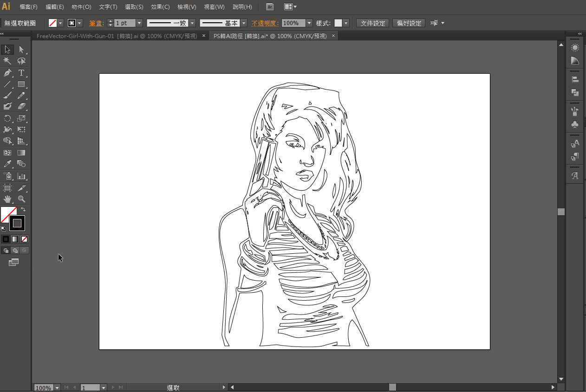Select the Selection (black arrow) tool
586x392 pixels.
pos(7,50)
